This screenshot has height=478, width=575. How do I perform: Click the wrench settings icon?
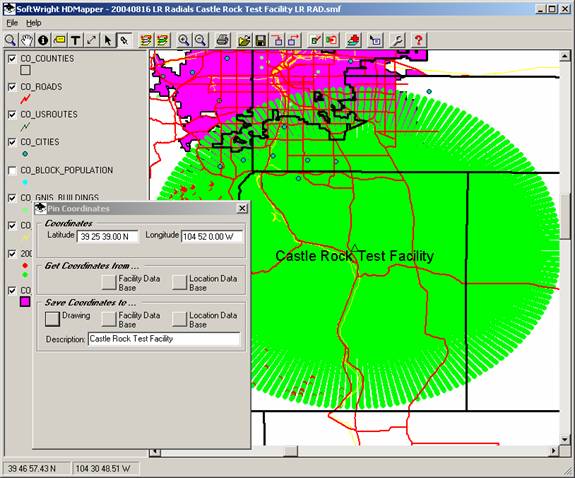(x=398, y=40)
